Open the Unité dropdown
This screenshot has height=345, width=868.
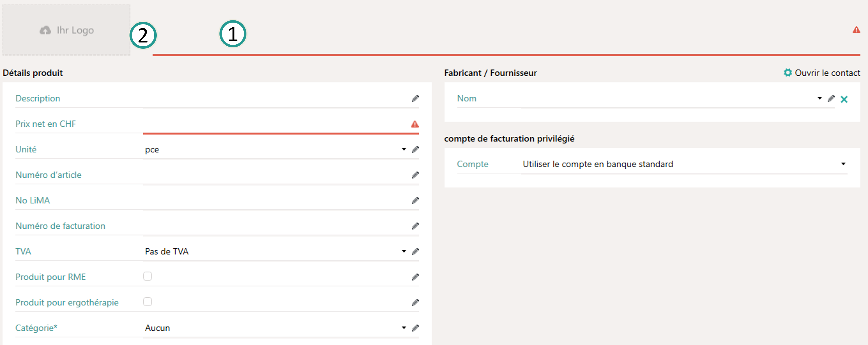403,149
